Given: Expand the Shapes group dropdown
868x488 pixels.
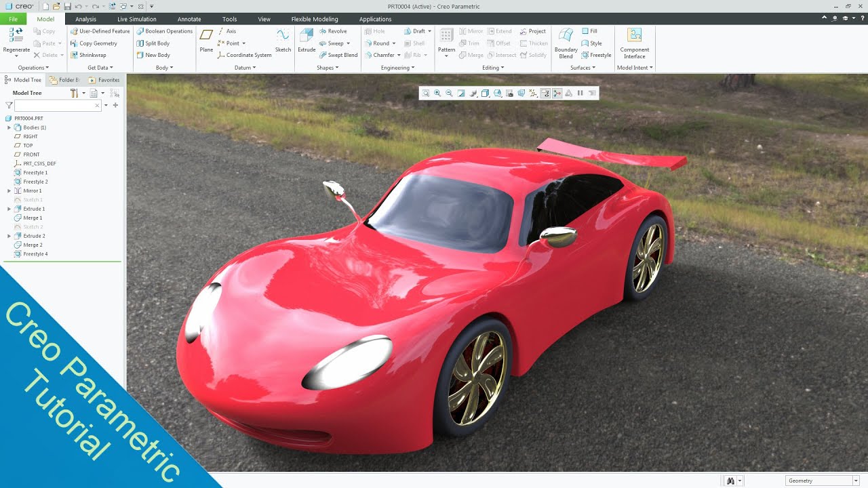Looking at the screenshot, I should [x=328, y=68].
